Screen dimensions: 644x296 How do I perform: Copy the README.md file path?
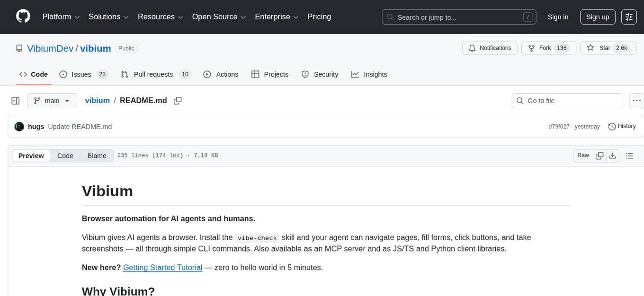pos(178,101)
